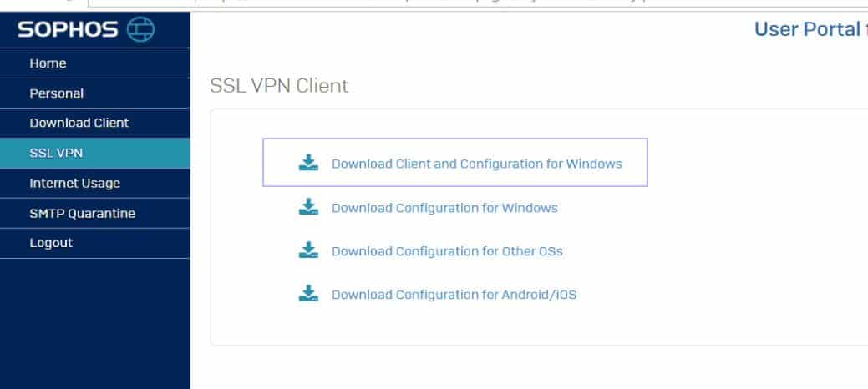This screenshot has height=389, width=868.
Task: View the Internet Usage page
Action: click(94, 183)
